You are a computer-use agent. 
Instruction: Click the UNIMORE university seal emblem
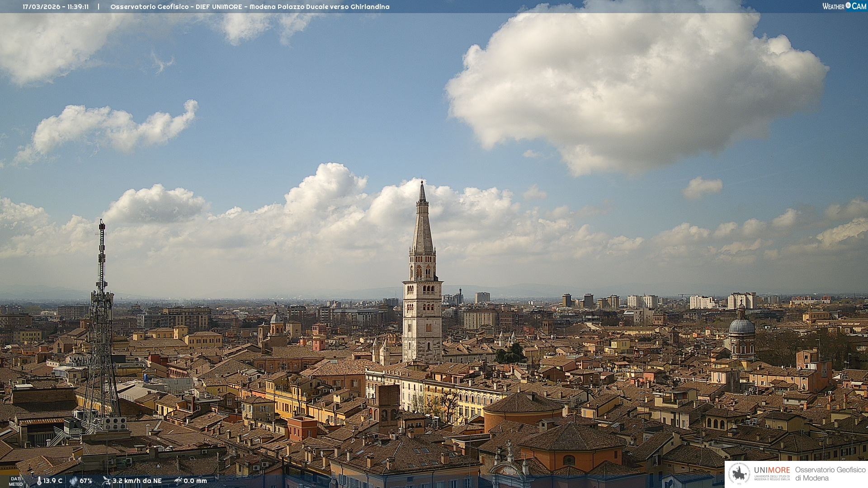740,474
